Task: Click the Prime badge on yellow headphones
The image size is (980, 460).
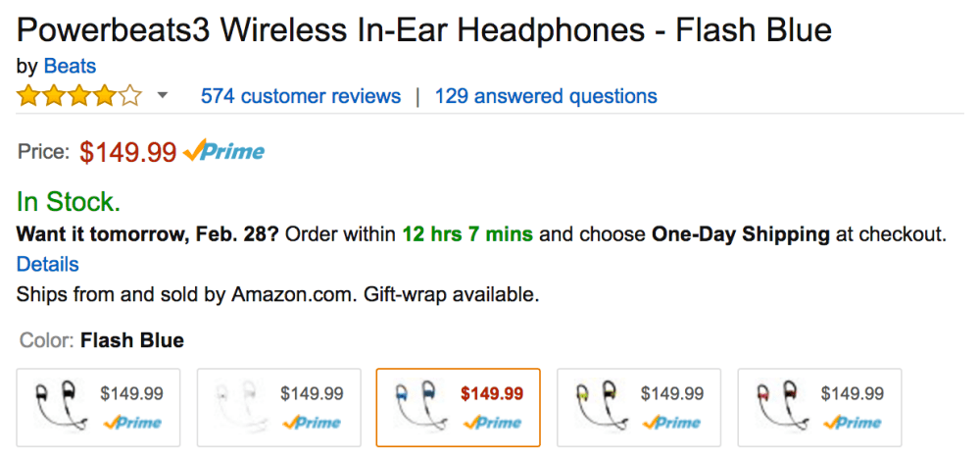Action: point(673,423)
